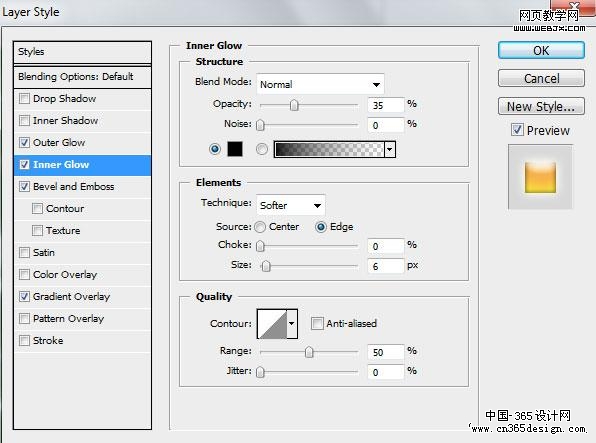Viewport: 596px width, 443px height.
Task: Click the layer style preview thumbnail
Action: [x=540, y=176]
